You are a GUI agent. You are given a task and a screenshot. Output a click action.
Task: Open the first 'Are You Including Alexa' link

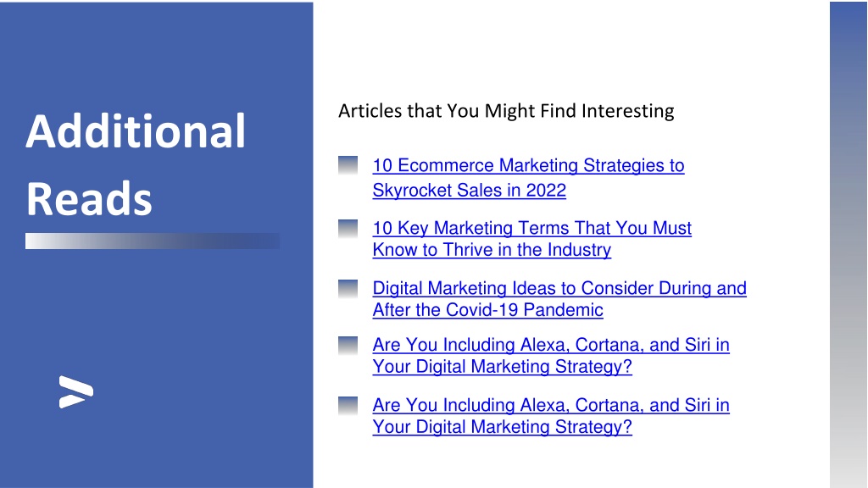[x=551, y=345]
